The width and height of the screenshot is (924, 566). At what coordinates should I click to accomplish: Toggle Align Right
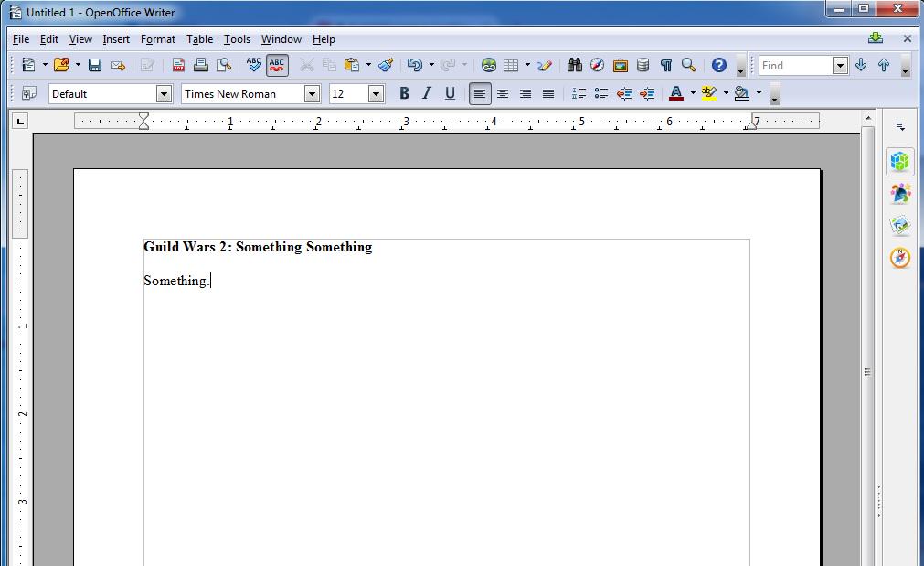pos(526,93)
